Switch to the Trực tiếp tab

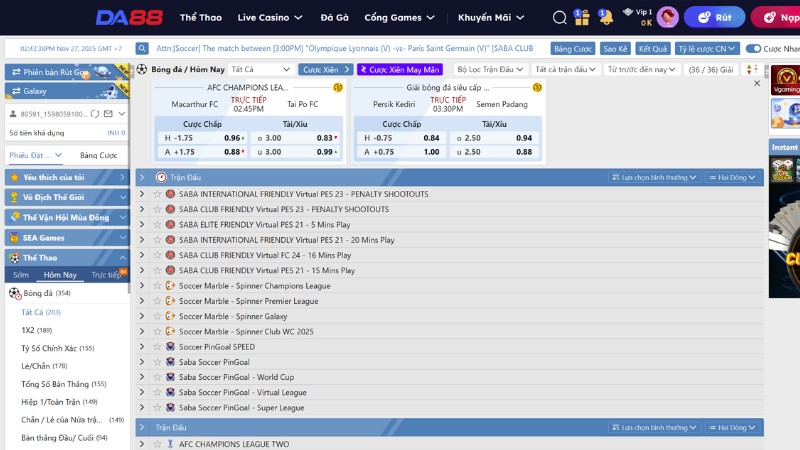106,275
